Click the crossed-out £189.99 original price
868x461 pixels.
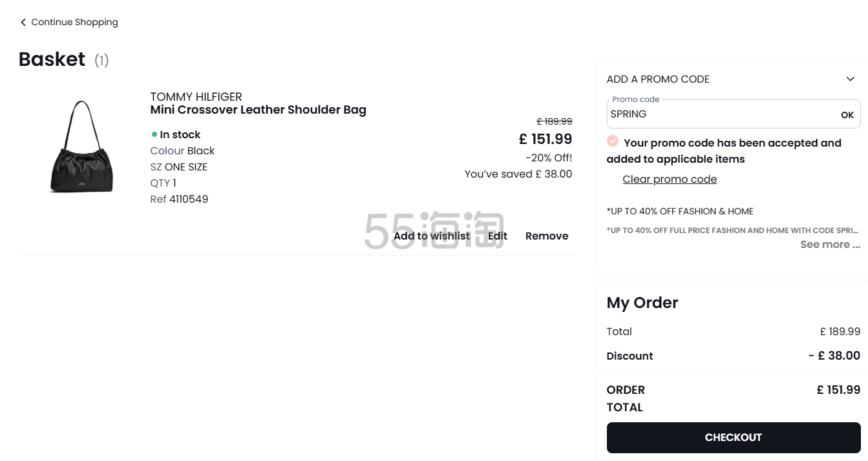tap(555, 121)
